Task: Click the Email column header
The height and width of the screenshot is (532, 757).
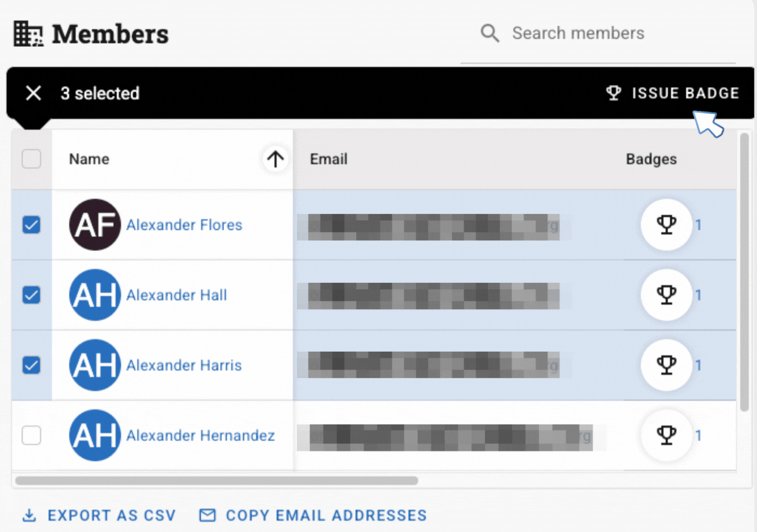Action: point(329,159)
